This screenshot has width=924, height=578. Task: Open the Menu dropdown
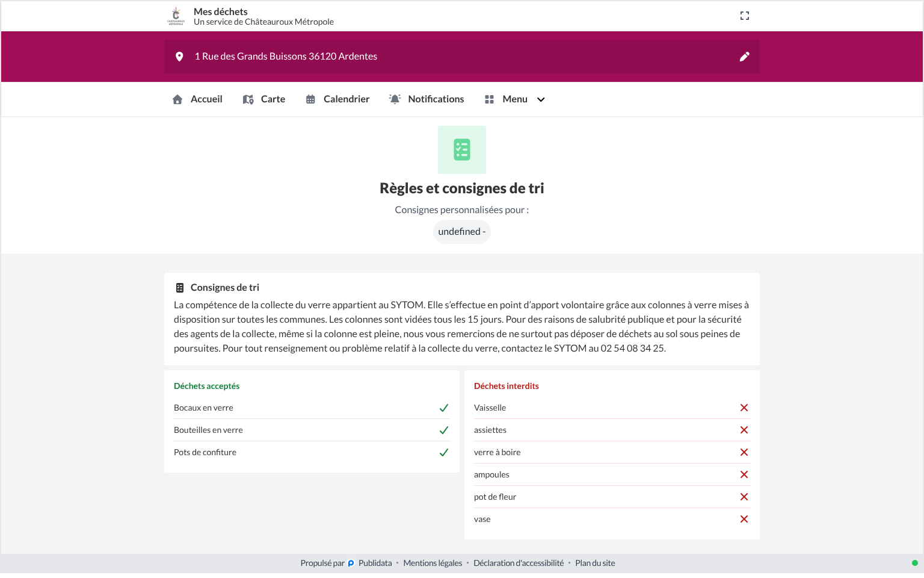[515, 99]
